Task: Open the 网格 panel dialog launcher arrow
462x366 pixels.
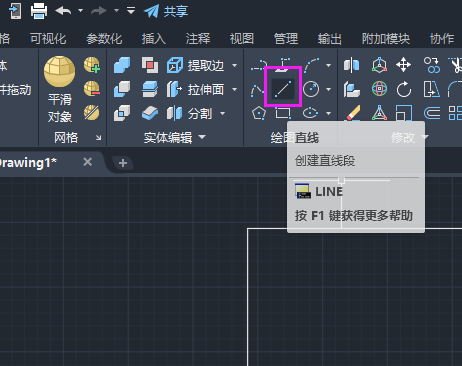Action: pos(98,137)
